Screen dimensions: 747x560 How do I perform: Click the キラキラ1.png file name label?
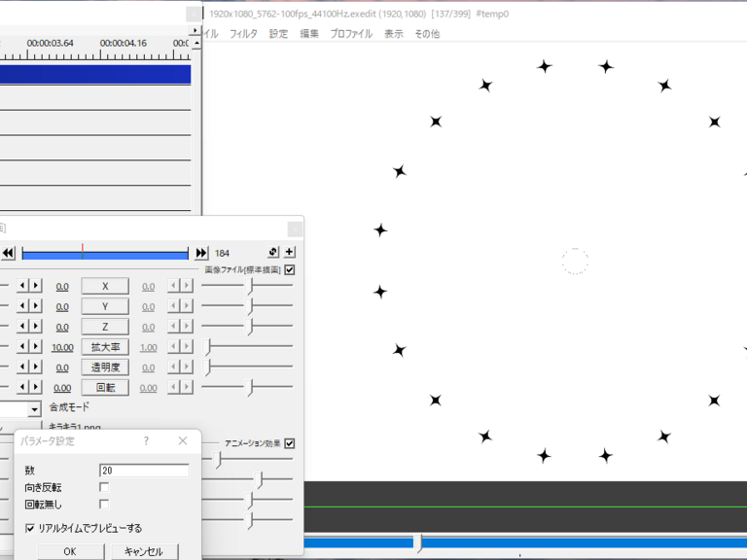[75, 427]
